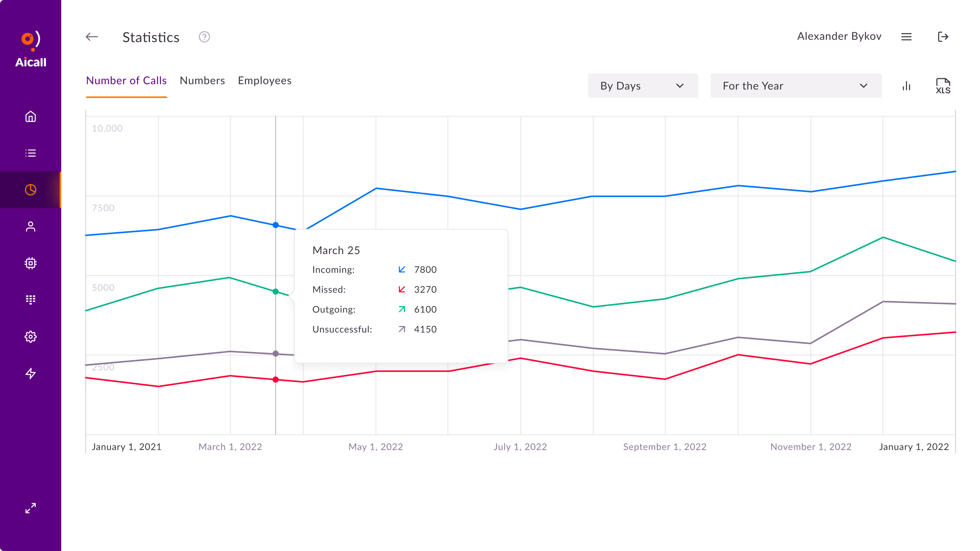Open the call list icon in sidebar
The width and height of the screenshot is (980, 551).
coord(30,153)
